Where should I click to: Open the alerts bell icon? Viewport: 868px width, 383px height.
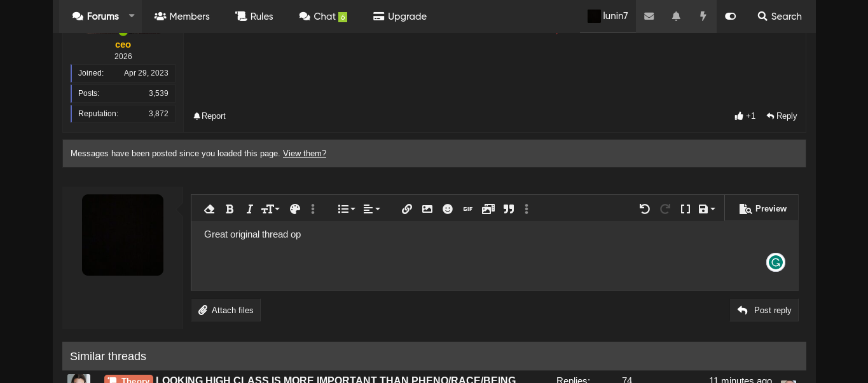click(676, 17)
